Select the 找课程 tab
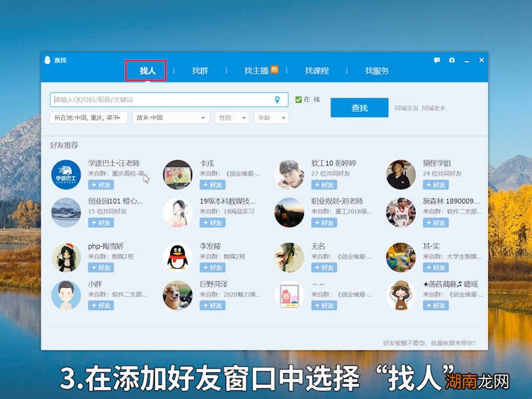Screen dimensions: 532x399 click(317, 68)
